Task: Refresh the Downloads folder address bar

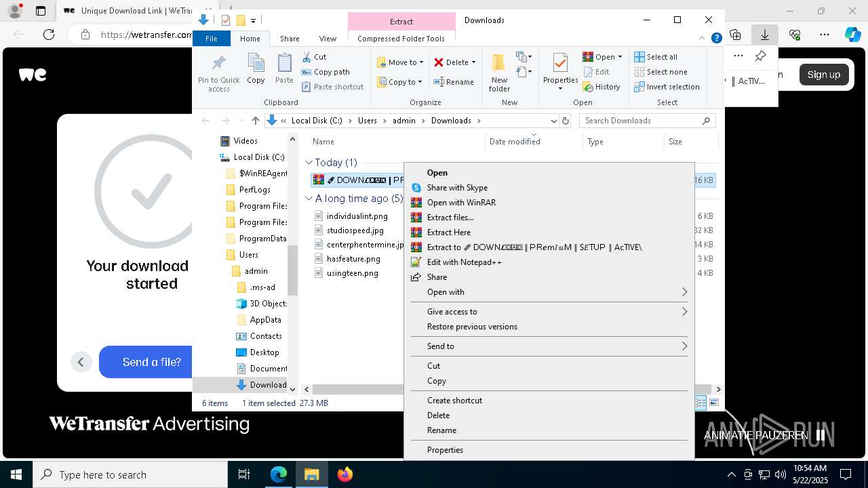Action: point(566,121)
